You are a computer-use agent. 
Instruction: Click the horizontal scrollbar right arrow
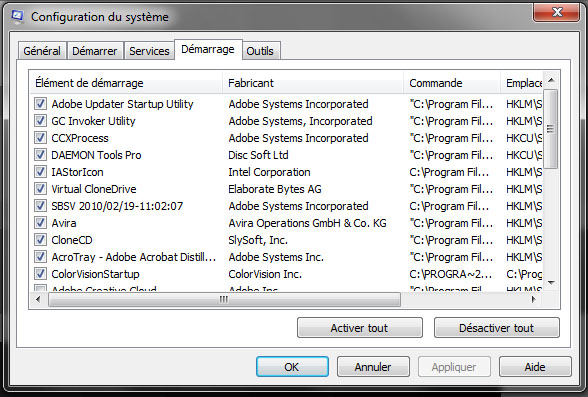pyautogui.click(x=534, y=299)
